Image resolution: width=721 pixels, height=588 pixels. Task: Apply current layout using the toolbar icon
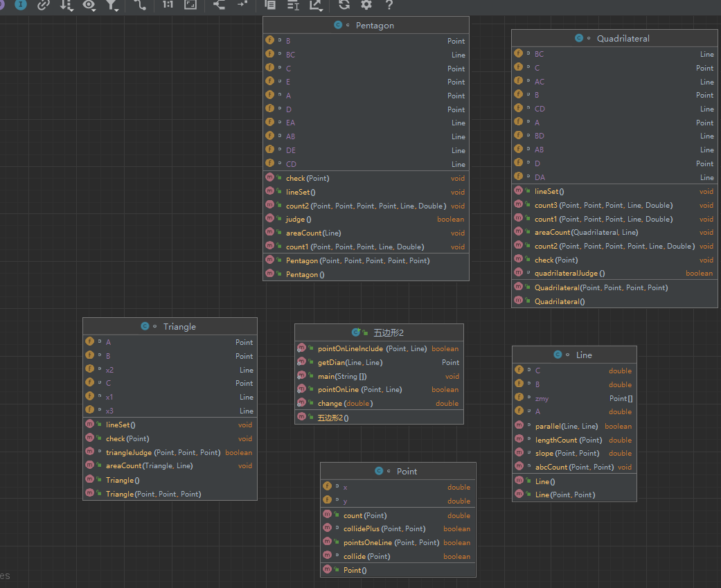tap(219, 5)
